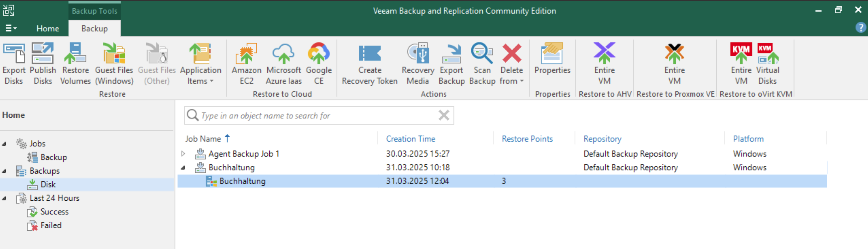
Task: Collapse the Jobs tree node
Action: tap(4, 144)
